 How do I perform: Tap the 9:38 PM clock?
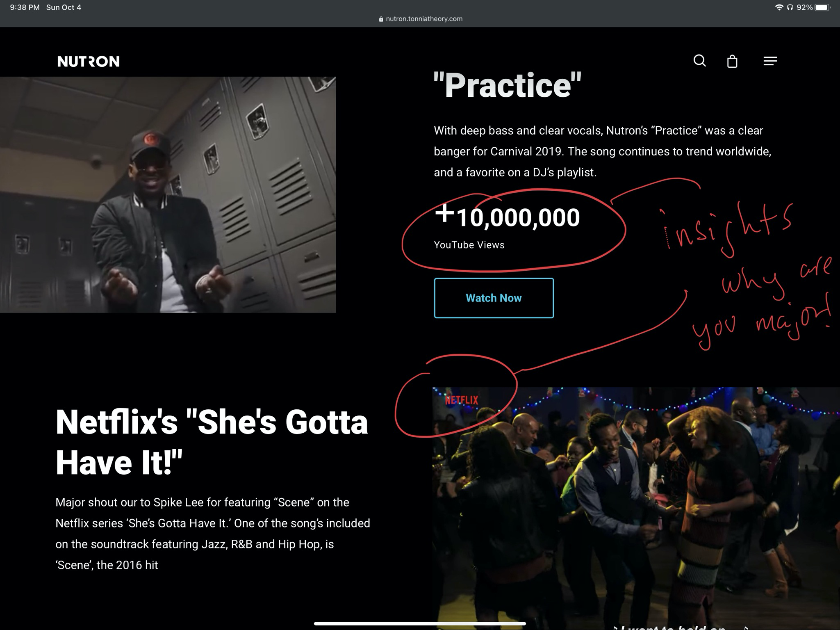25,7
